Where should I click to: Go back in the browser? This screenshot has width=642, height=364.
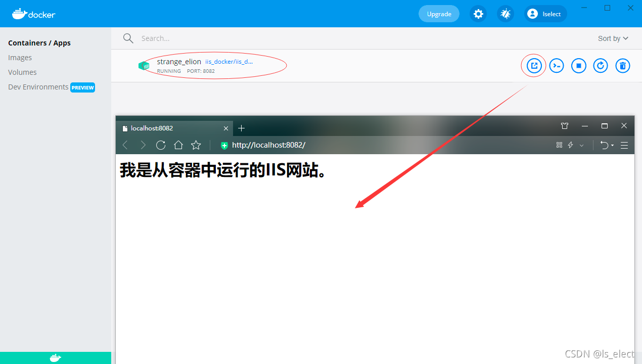125,146
